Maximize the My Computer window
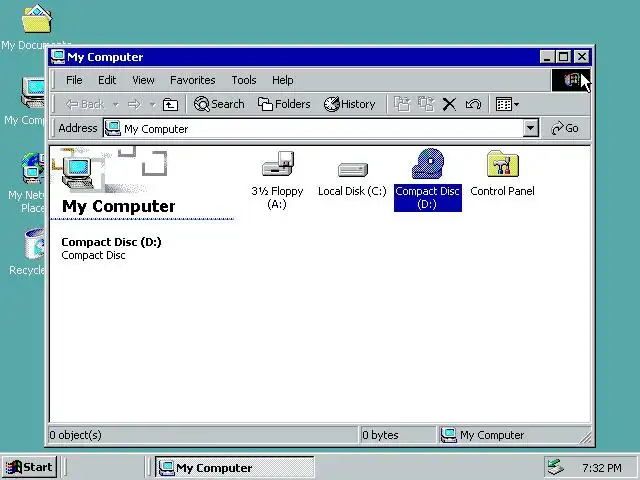Screen dimensions: 640x480 564,57
